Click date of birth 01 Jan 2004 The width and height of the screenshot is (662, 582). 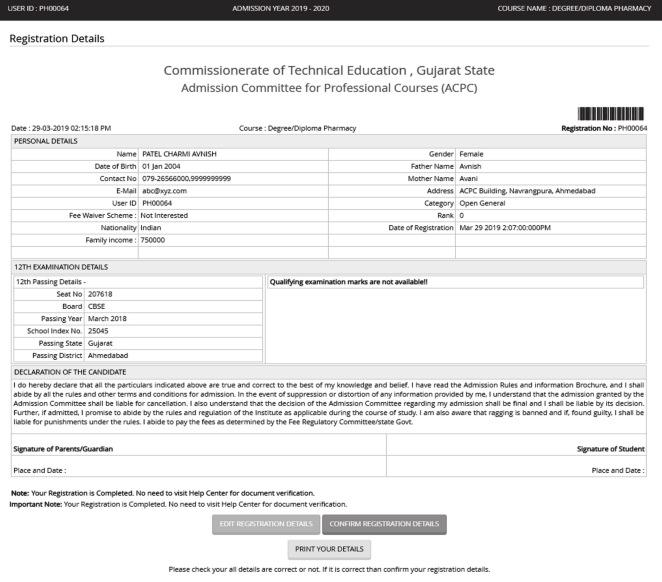pyautogui.click(x=161, y=166)
